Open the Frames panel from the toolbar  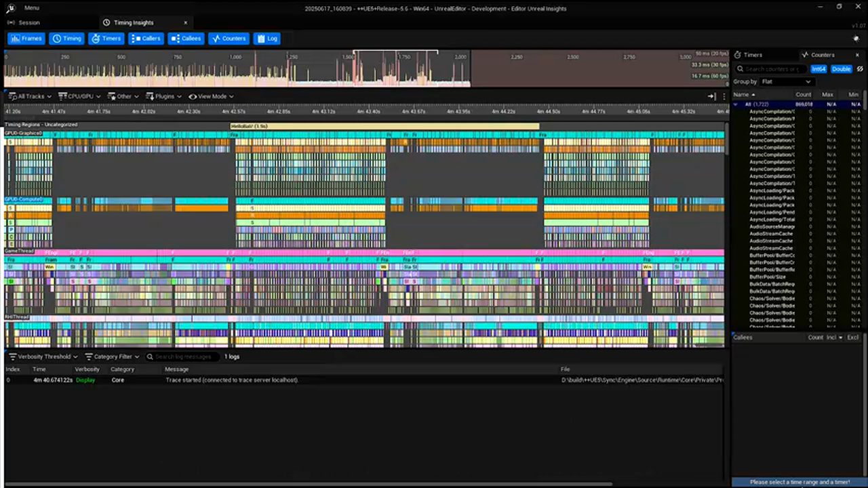(x=27, y=39)
